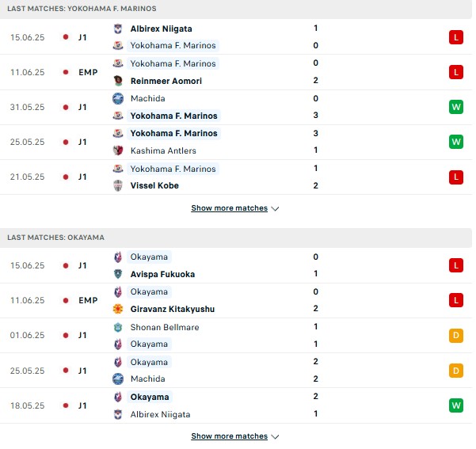Click Yokohama F. Marinos name in Machida match
Viewport: 476px width, 449px height.
coord(173,116)
